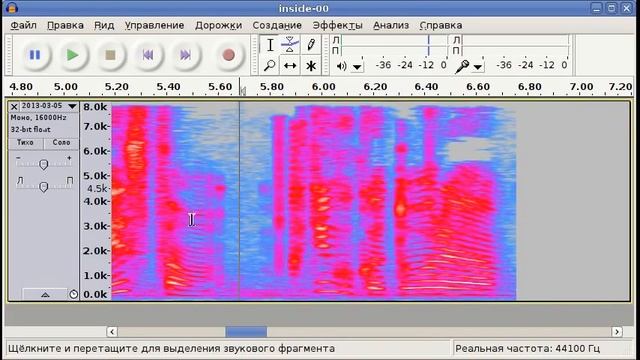The width and height of the screenshot is (640, 360).
Task: Skip to end of the track
Action: click(x=185, y=55)
